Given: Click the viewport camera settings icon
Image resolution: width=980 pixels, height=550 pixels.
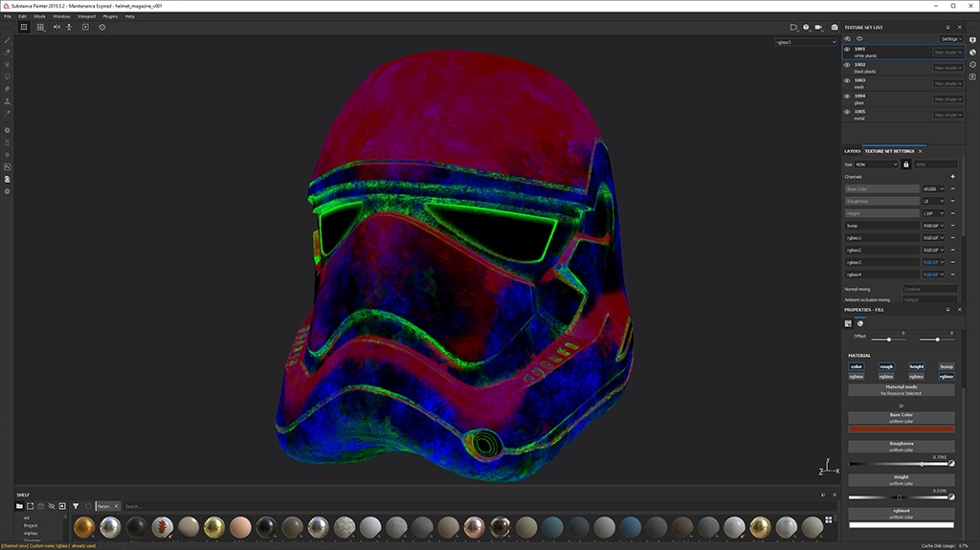Looking at the screenshot, I should [x=806, y=27].
